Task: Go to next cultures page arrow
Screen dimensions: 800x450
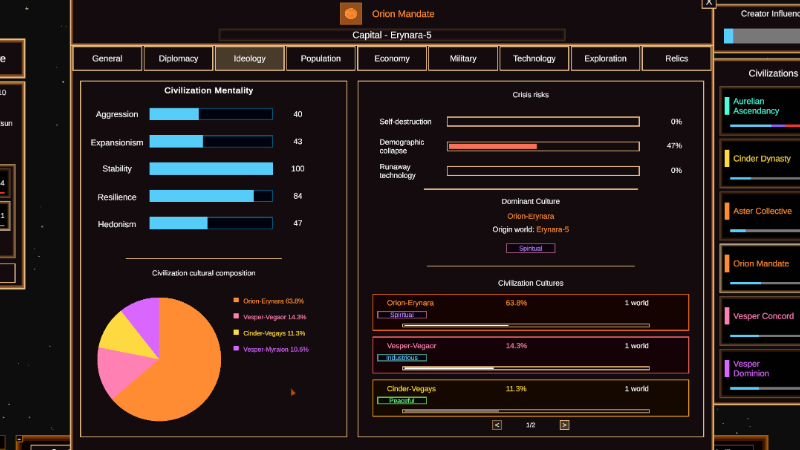Action: pos(564,425)
